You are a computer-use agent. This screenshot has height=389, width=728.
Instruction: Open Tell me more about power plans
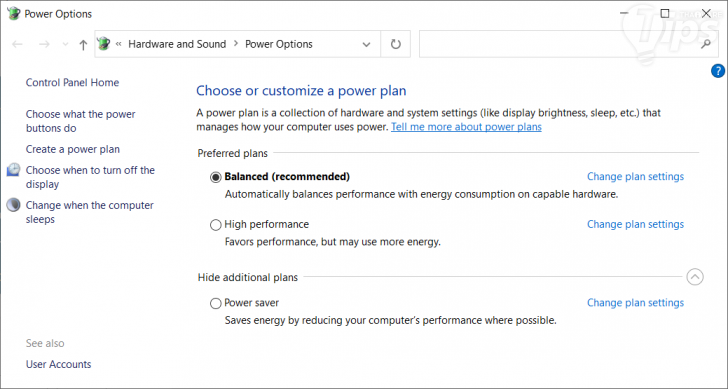point(466,127)
